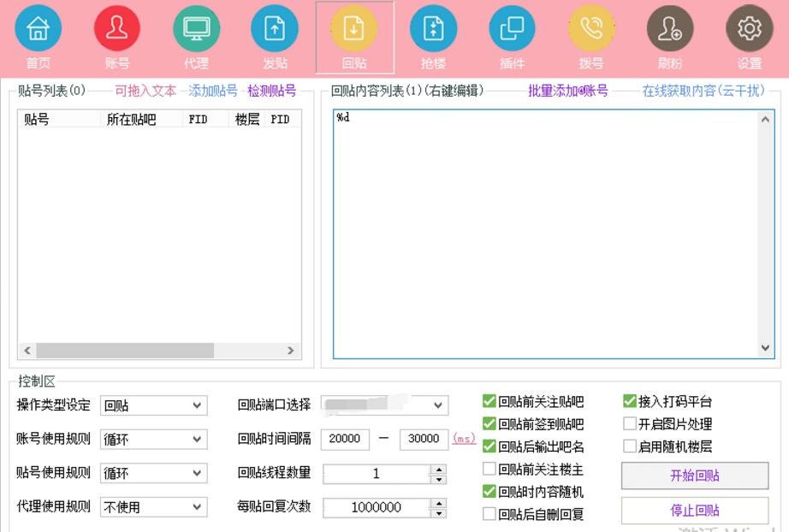Click the 贴号 list horizontal scrollbar thumb

coord(125,351)
